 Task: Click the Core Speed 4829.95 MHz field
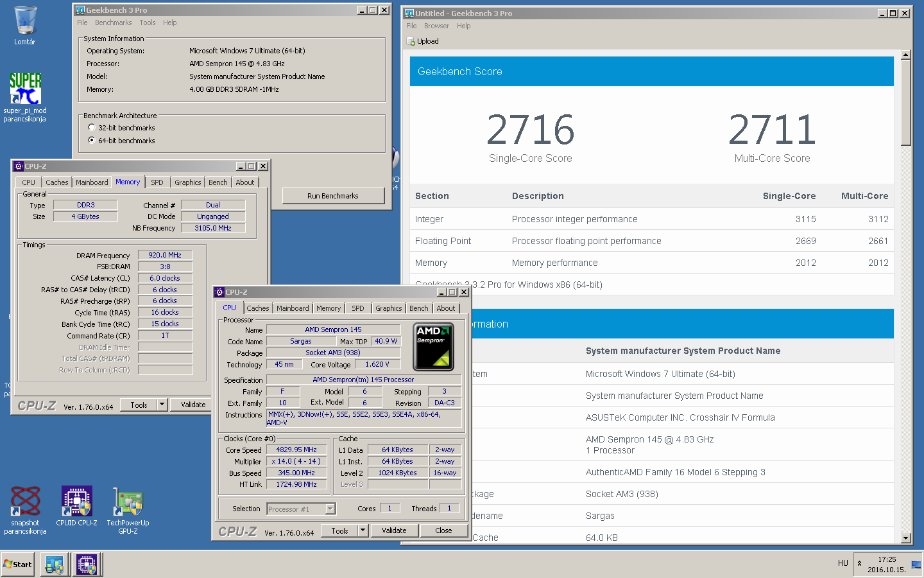point(296,450)
